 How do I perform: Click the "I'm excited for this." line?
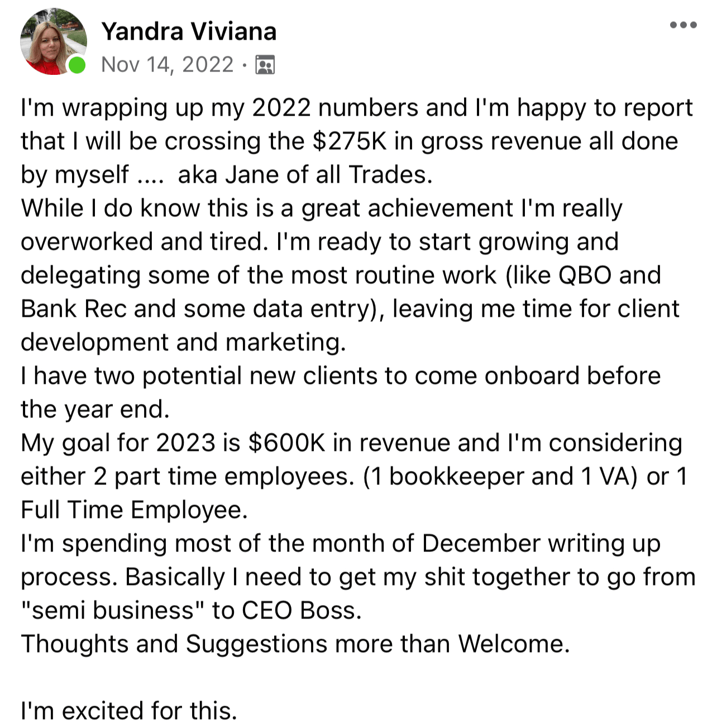pos(129,711)
